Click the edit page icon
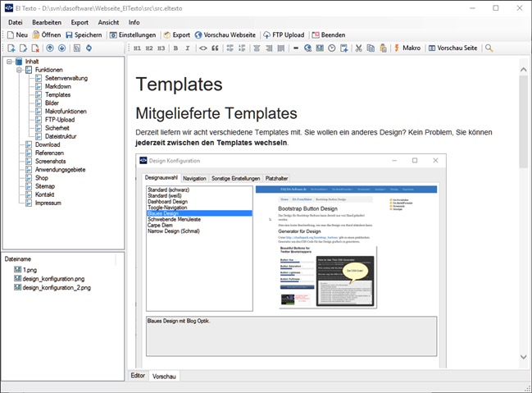This screenshot has width=532, height=393. tap(23, 48)
